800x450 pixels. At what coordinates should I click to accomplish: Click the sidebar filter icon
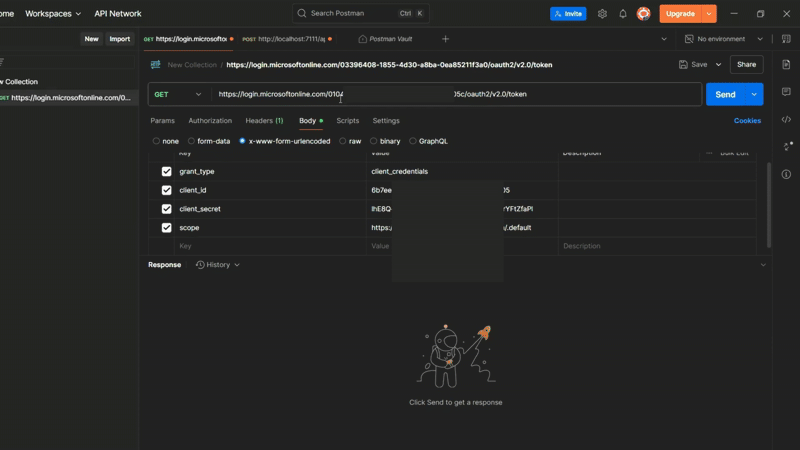(x=2, y=62)
